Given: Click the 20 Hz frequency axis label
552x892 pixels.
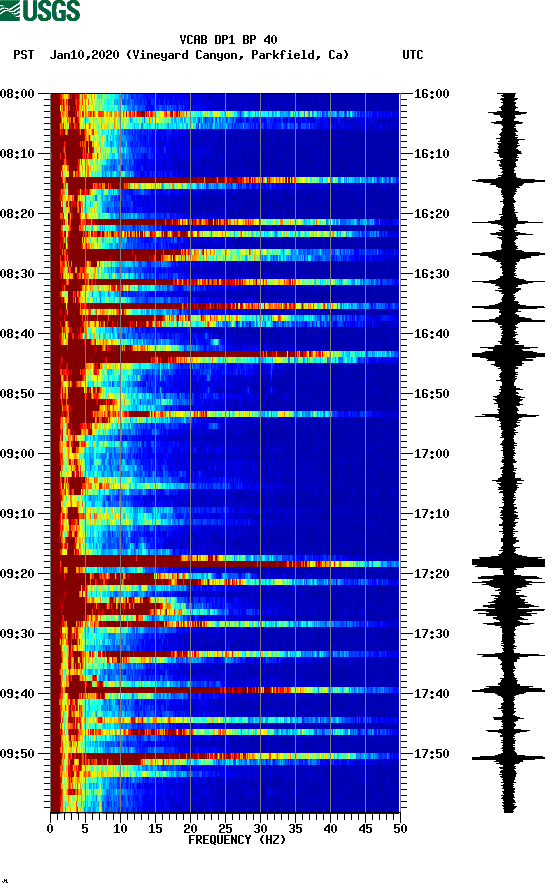Looking at the screenshot, I should [x=190, y=828].
